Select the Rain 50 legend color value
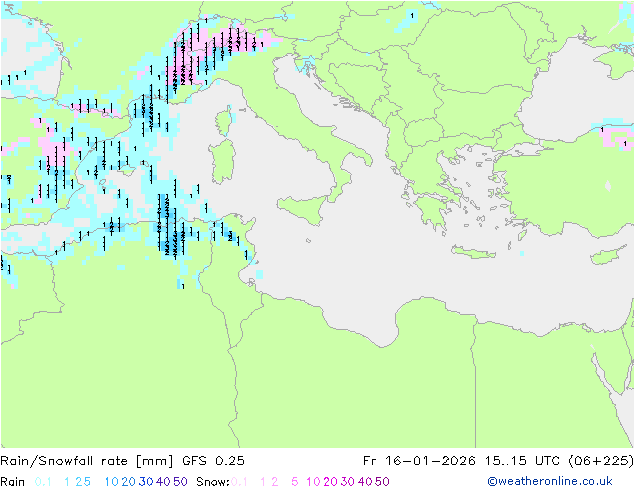Image resolution: width=634 pixels, height=490 pixels. click(180, 482)
